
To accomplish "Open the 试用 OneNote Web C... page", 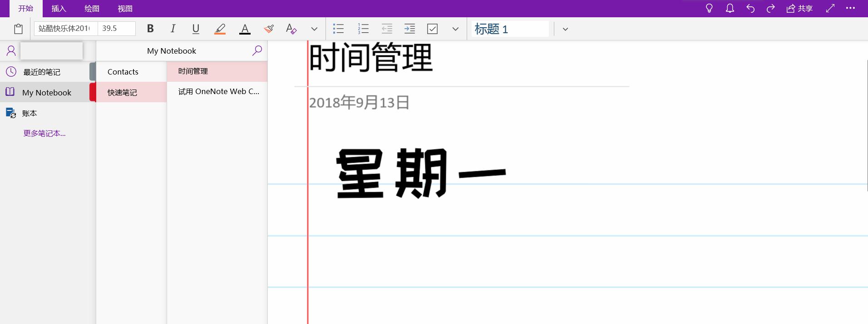I will coord(217,91).
